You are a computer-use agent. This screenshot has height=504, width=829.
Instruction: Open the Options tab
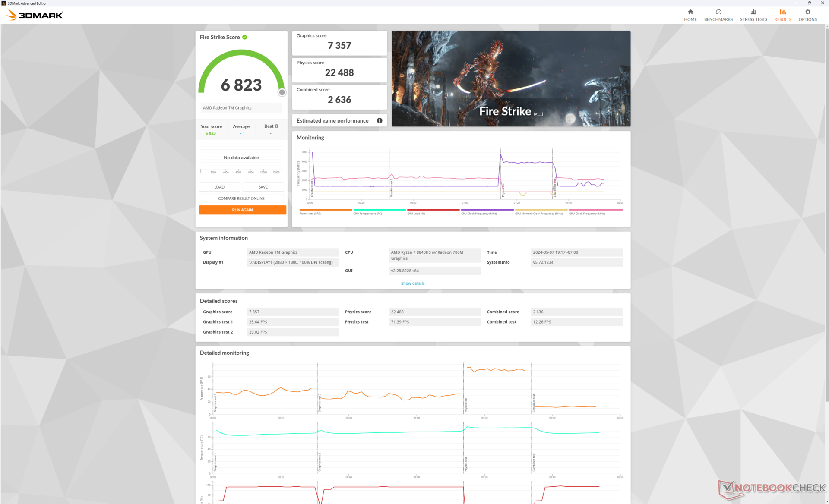click(807, 15)
